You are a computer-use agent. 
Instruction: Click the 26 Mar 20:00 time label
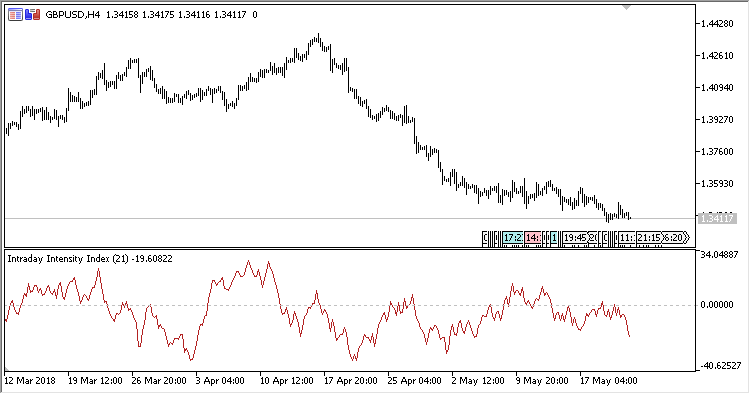(x=159, y=381)
